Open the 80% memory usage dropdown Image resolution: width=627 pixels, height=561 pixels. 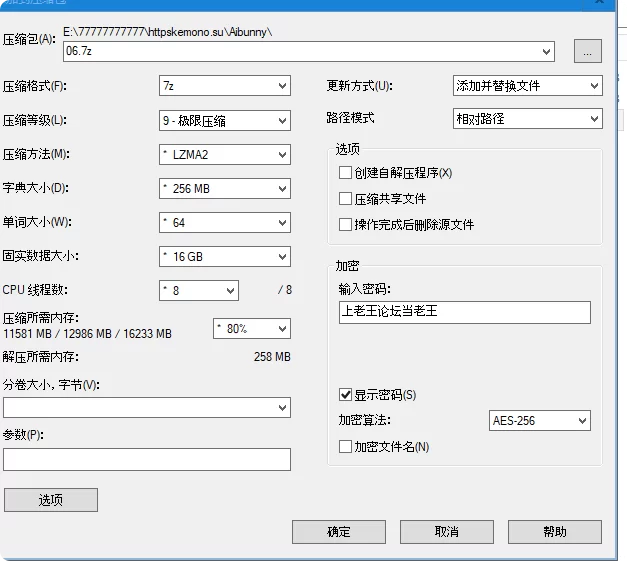click(252, 329)
